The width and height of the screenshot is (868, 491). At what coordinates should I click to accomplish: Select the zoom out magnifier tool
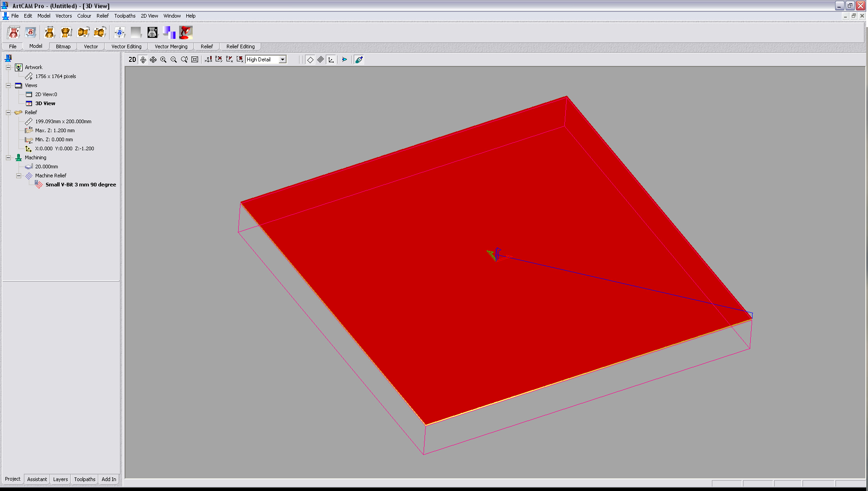tap(174, 60)
